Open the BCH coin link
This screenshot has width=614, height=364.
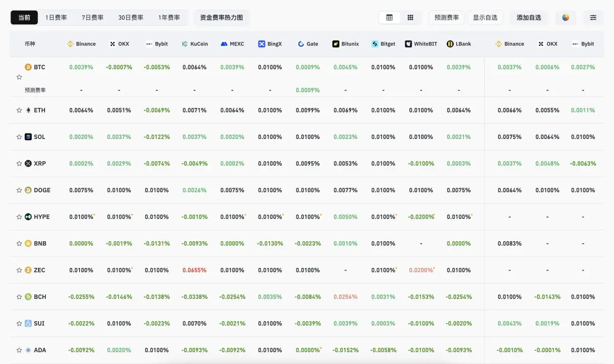point(36,297)
